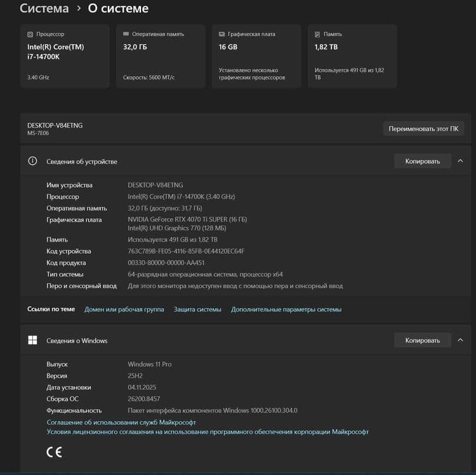Click the Выпуск label
This screenshot has height=475, width=476.
[57, 364]
